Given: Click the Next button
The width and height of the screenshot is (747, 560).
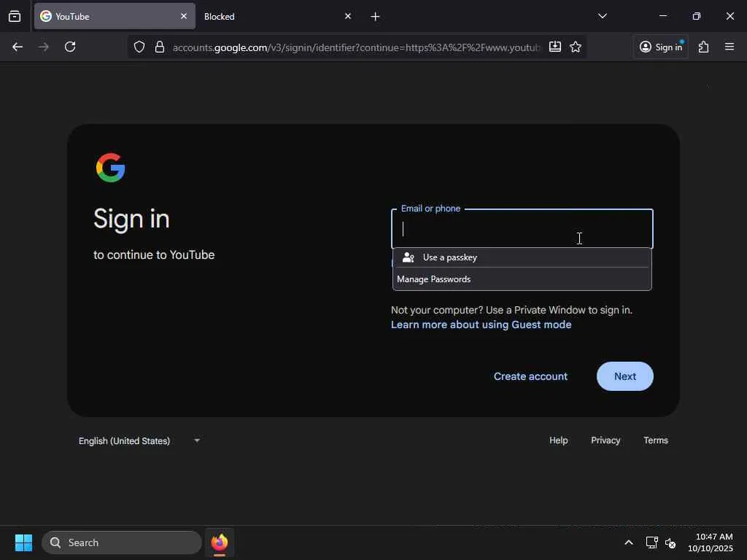Looking at the screenshot, I should 625,376.
